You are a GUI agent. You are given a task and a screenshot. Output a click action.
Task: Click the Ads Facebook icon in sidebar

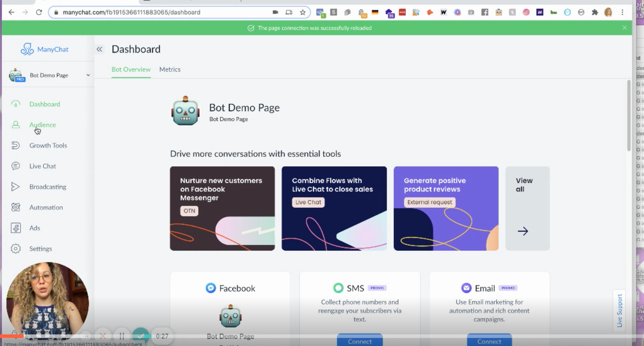click(16, 228)
